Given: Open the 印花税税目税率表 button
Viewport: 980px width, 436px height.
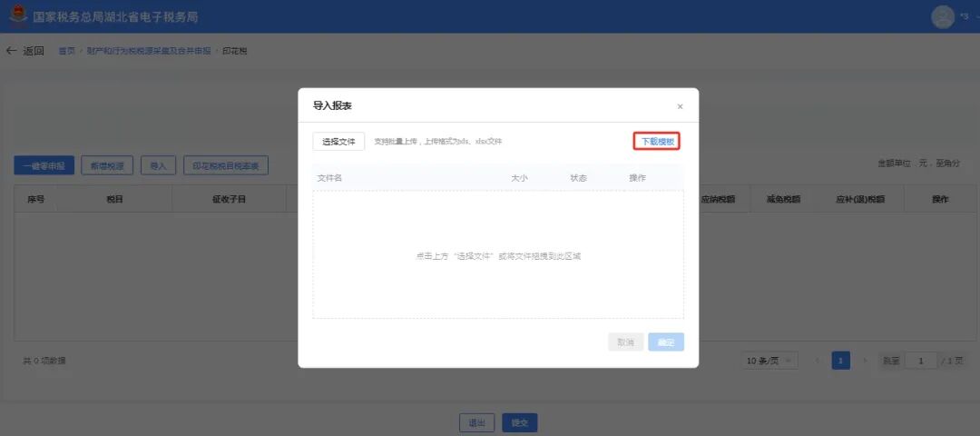Looking at the screenshot, I should click(226, 165).
